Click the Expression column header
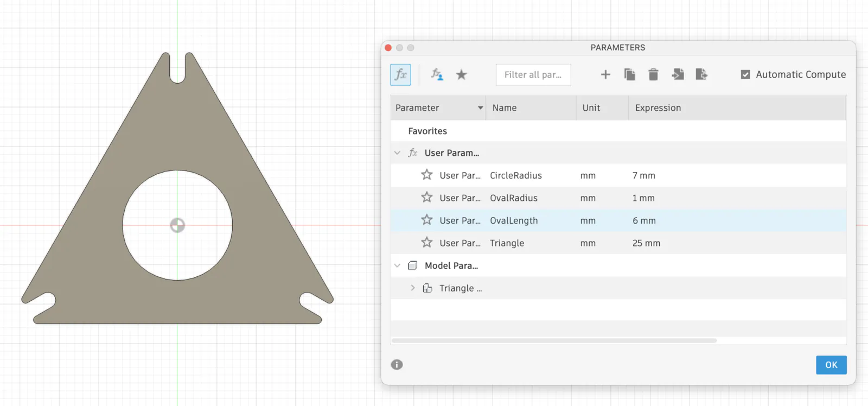 737,108
